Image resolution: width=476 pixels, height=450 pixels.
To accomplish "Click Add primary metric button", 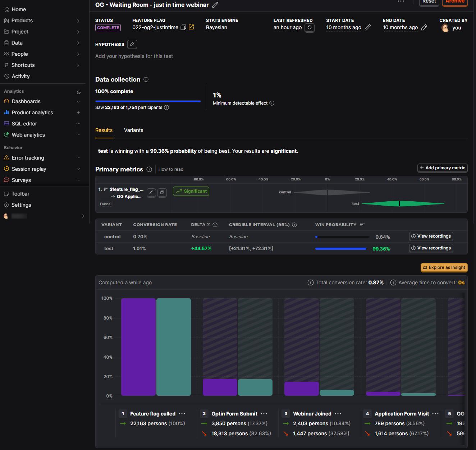I will coord(442,168).
